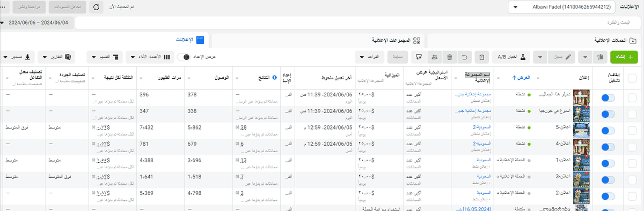Click the الوصول reach column header

coord(208,78)
